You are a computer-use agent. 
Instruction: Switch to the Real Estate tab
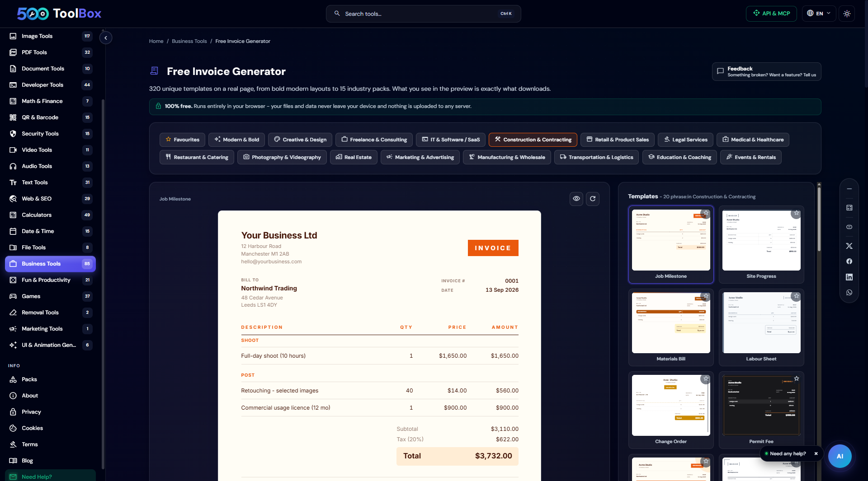[x=354, y=157]
